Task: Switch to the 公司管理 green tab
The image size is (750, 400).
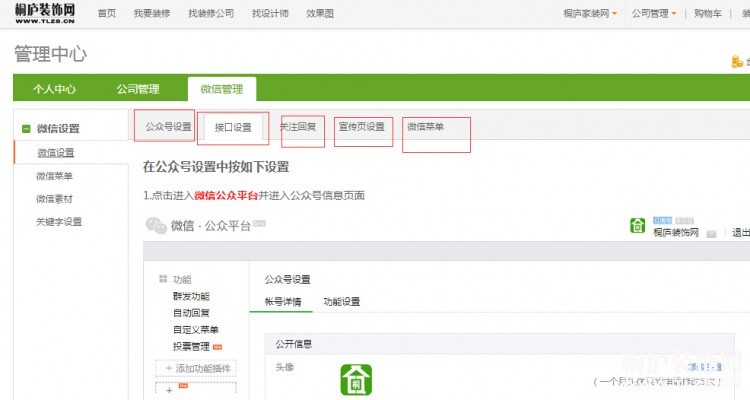Action: [x=137, y=89]
